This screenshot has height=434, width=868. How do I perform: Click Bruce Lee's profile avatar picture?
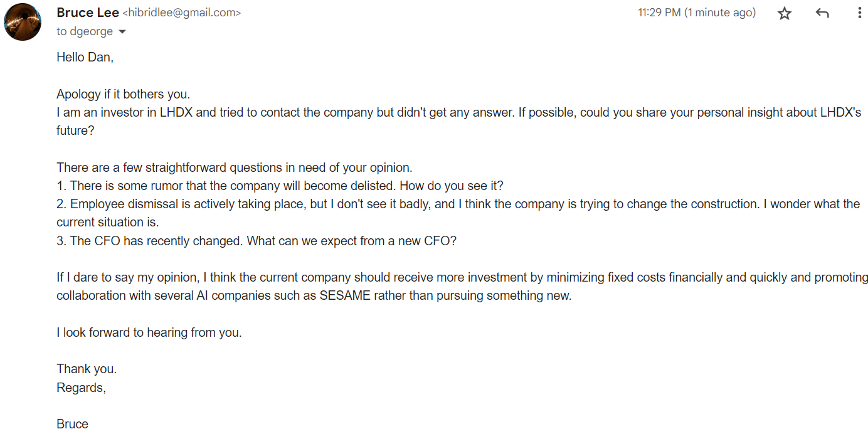[23, 22]
